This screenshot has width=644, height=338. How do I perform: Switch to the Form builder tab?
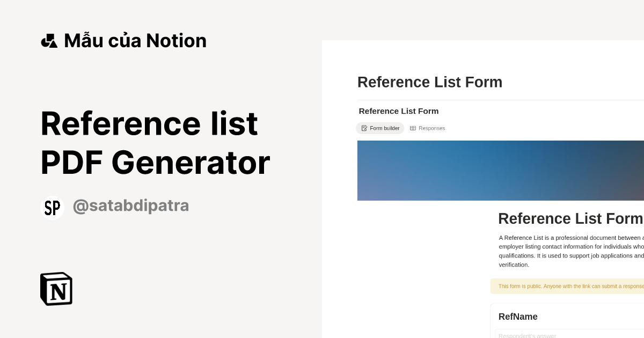point(380,128)
